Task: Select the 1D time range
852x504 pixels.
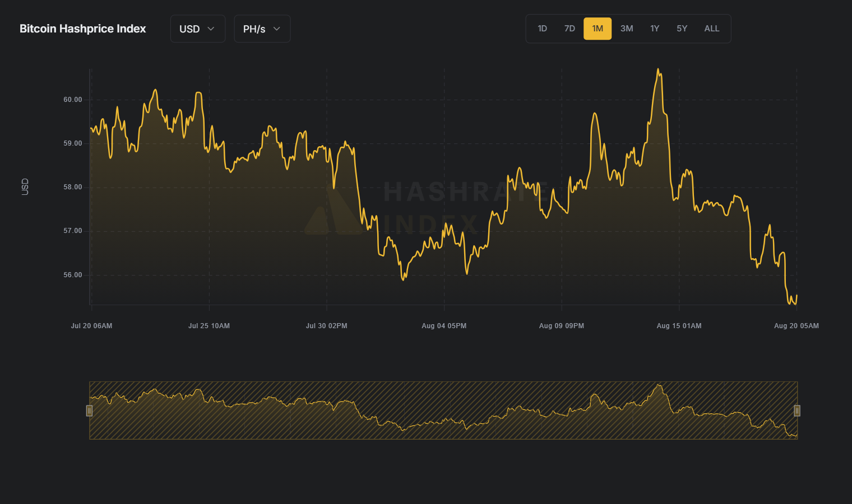Action: point(541,28)
